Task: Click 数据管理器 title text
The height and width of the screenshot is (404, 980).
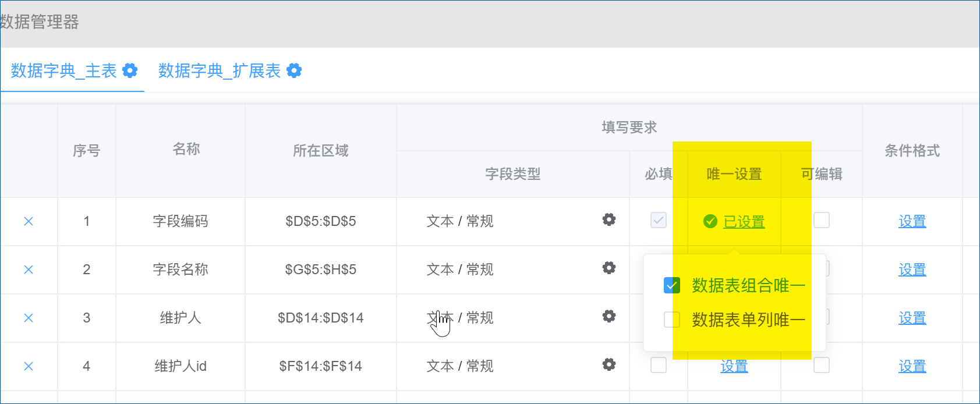Action: point(39,22)
